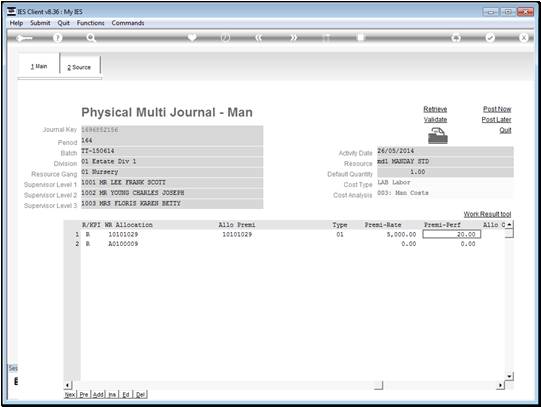This screenshot has width=541, height=407.
Task: Open the Functions menu
Action: click(x=90, y=23)
